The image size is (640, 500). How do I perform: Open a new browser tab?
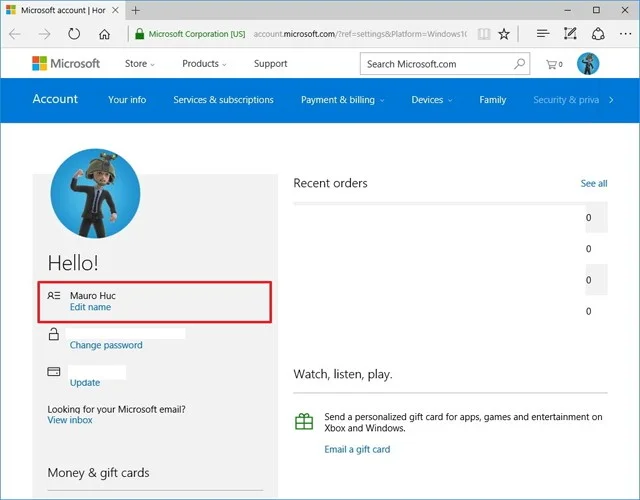click(x=136, y=10)
